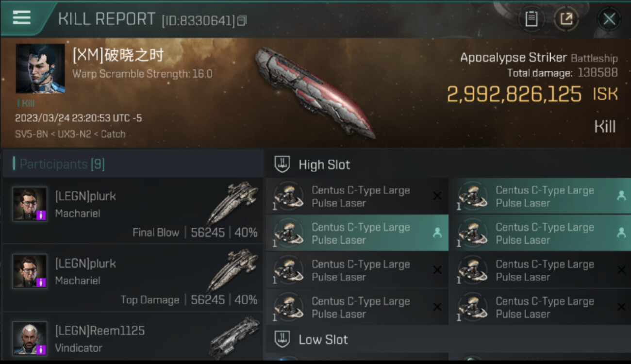Tap the Reem1125 Vindicator participant row
The image size is (631, 364).
[x=133, y=337]
